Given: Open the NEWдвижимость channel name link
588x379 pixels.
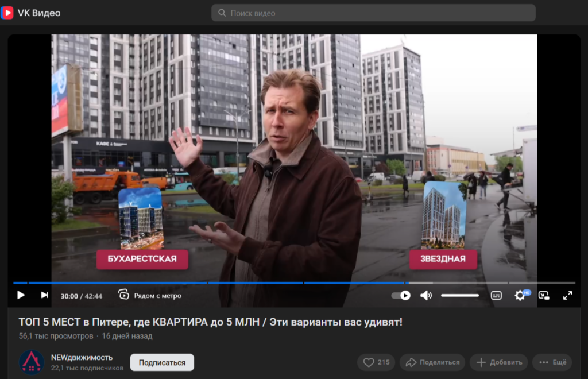Looking at the screenshot, I should coord(82,358).
